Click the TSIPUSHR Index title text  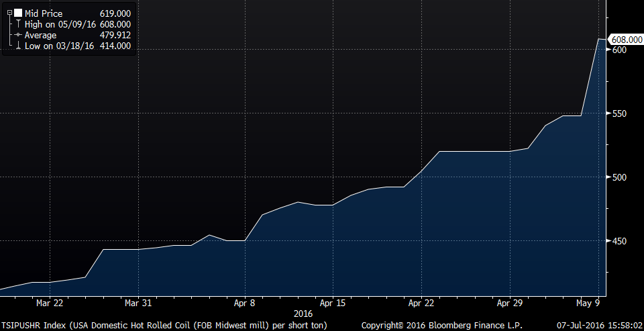[165, 324]
